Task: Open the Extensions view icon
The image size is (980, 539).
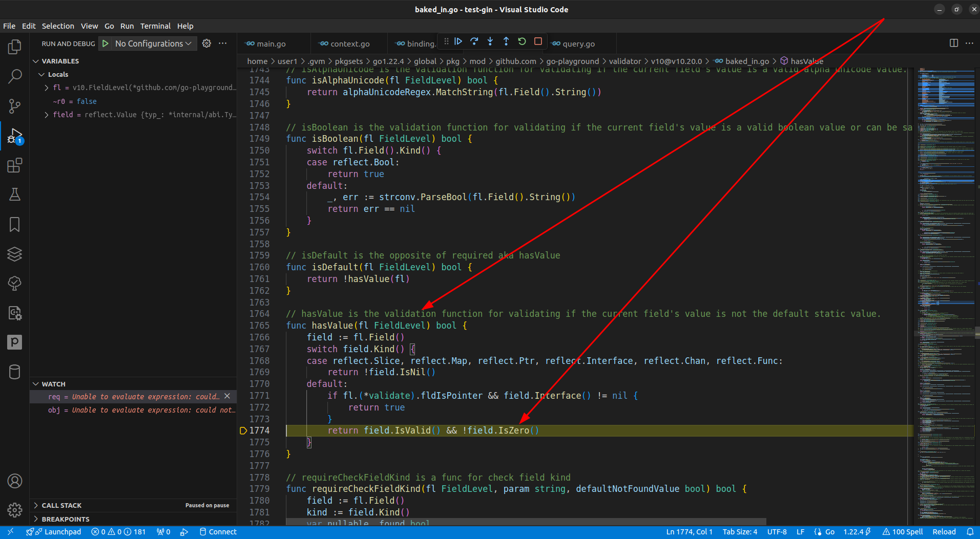Action: coord(14,165)
